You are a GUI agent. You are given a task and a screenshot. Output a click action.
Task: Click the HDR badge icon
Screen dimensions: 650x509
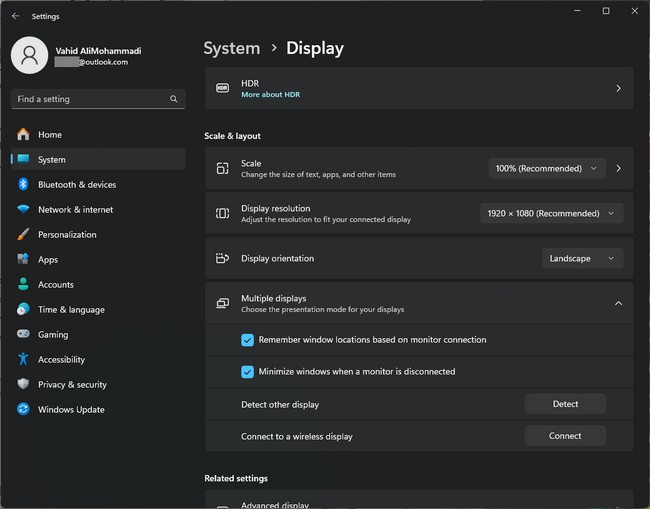[223, 88]
